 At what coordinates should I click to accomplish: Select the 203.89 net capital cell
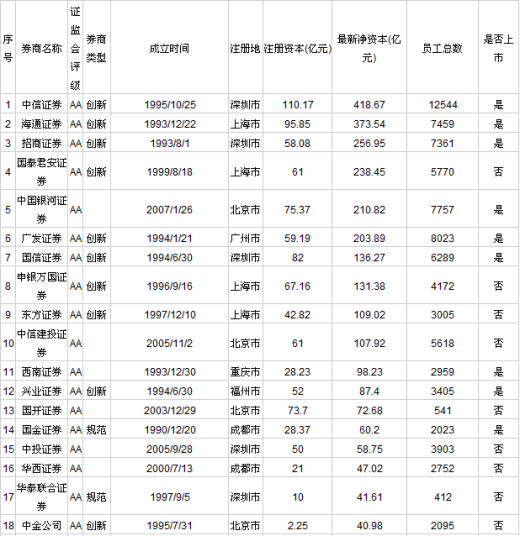pyautogui.click(x=369, y=238)
